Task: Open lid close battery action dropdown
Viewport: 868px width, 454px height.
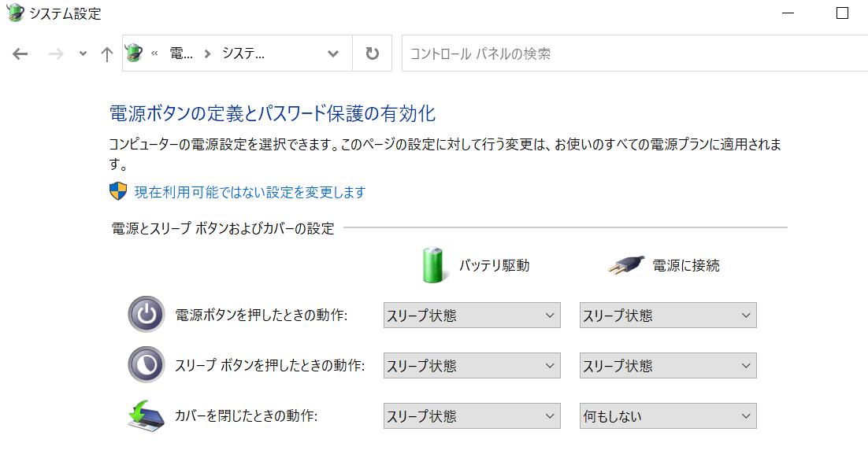Action: [471, 416]
